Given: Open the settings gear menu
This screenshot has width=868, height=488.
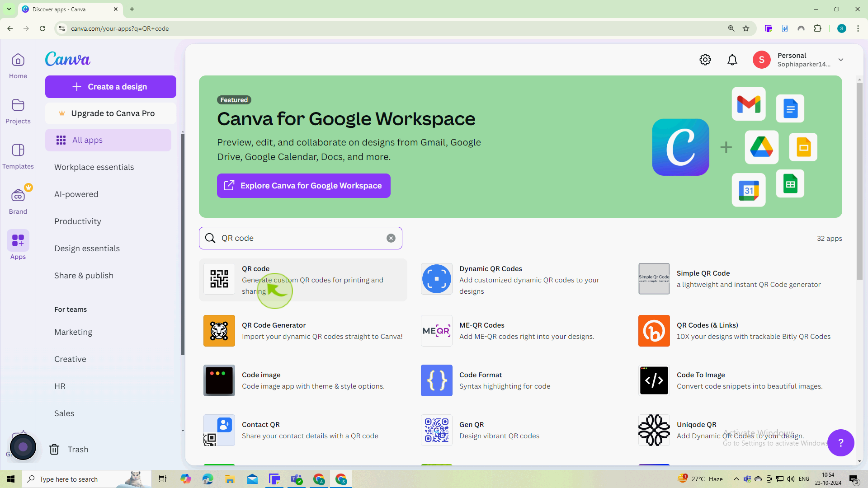Looking at the screenshot, I should [x=705, y=60].
